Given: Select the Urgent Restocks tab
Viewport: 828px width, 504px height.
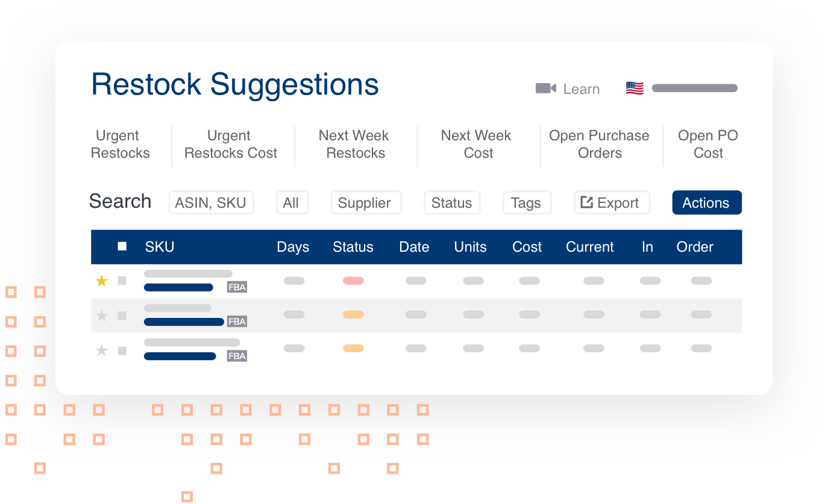Looking at the screenshot, I should point(120,145).
